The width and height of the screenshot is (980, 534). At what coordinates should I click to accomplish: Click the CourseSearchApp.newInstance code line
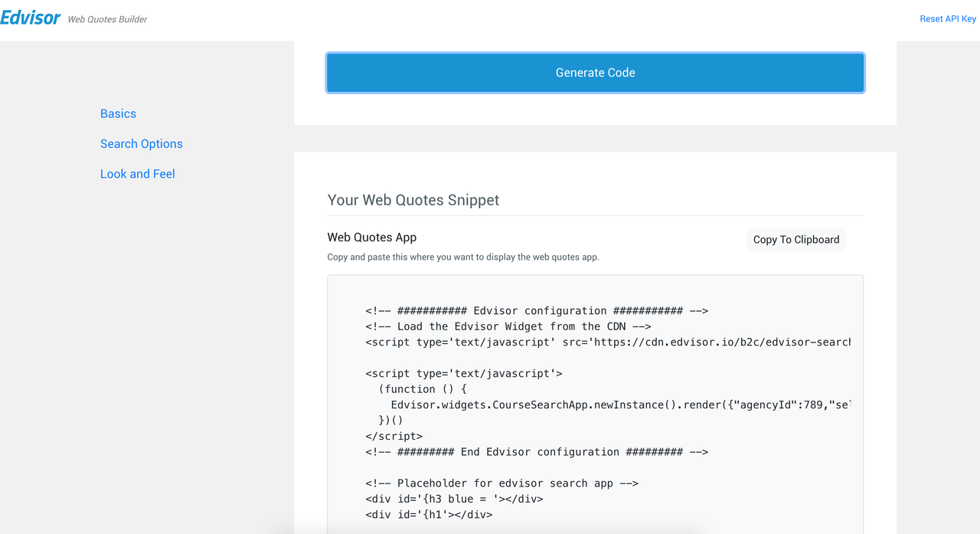coord(621,405)
